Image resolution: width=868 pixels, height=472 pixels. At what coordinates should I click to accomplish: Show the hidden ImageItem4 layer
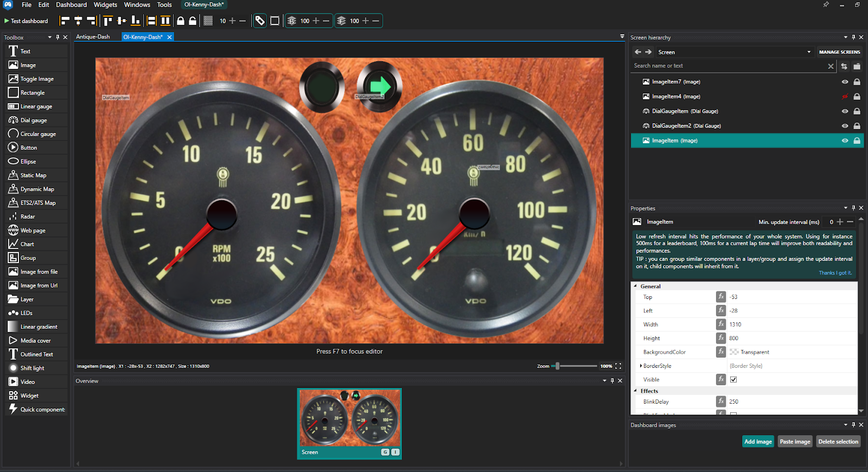[x=845, y=97]
